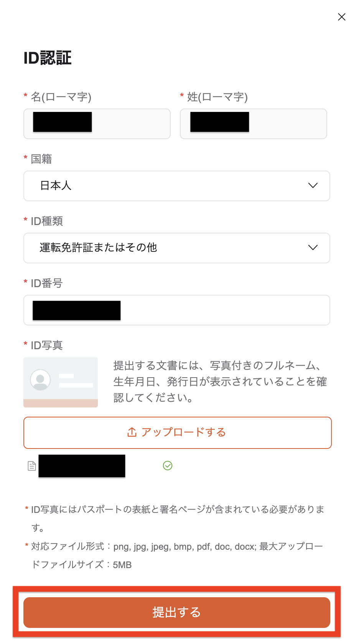Viewport: 359px width, 644px height.
Task: Click inside the 姓(ローマ字) input field
Action: 253,123
